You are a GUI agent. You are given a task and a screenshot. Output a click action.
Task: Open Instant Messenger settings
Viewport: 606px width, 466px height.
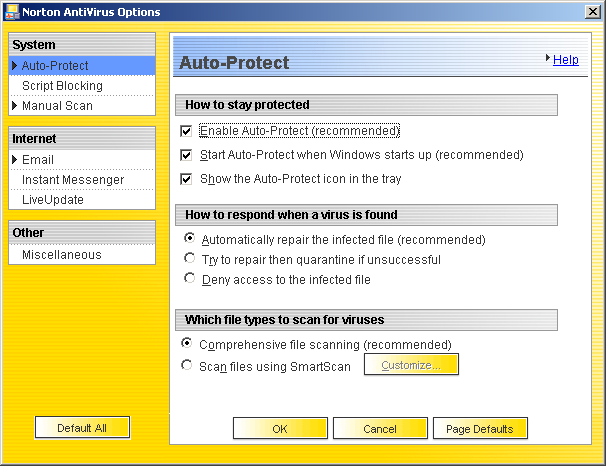point(82,180)
